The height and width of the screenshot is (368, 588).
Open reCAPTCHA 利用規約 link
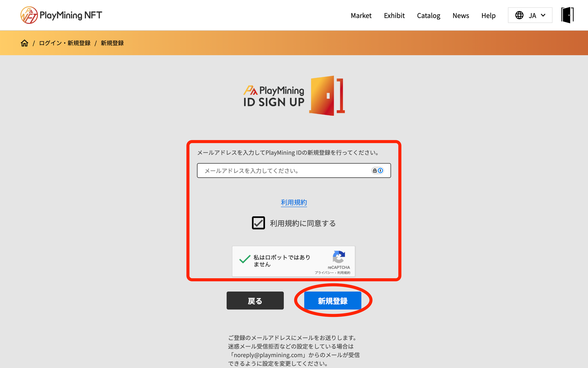pos(344,273)
